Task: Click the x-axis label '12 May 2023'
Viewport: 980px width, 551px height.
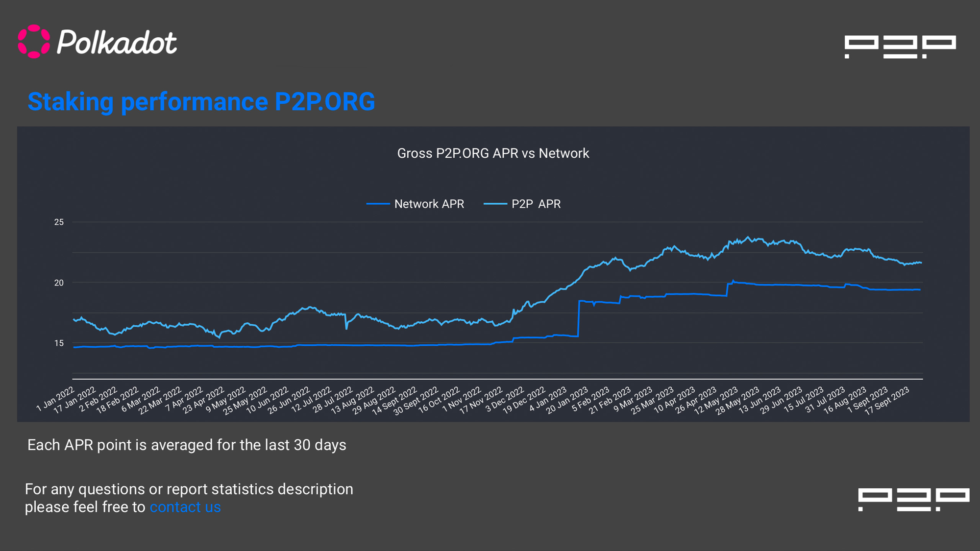Action: coord(716,401)
